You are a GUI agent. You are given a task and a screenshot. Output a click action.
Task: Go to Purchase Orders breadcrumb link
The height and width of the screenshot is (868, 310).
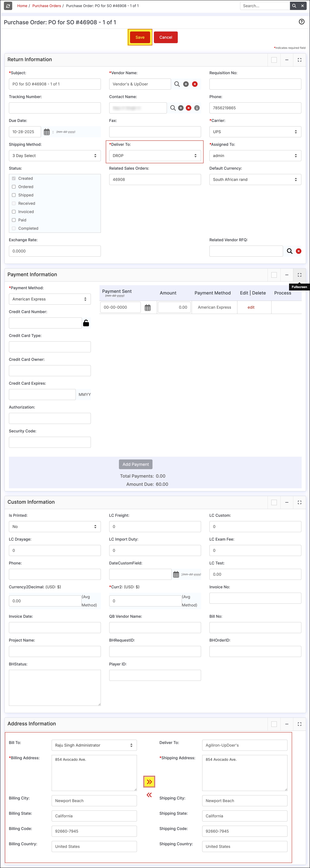click(46, 6)
